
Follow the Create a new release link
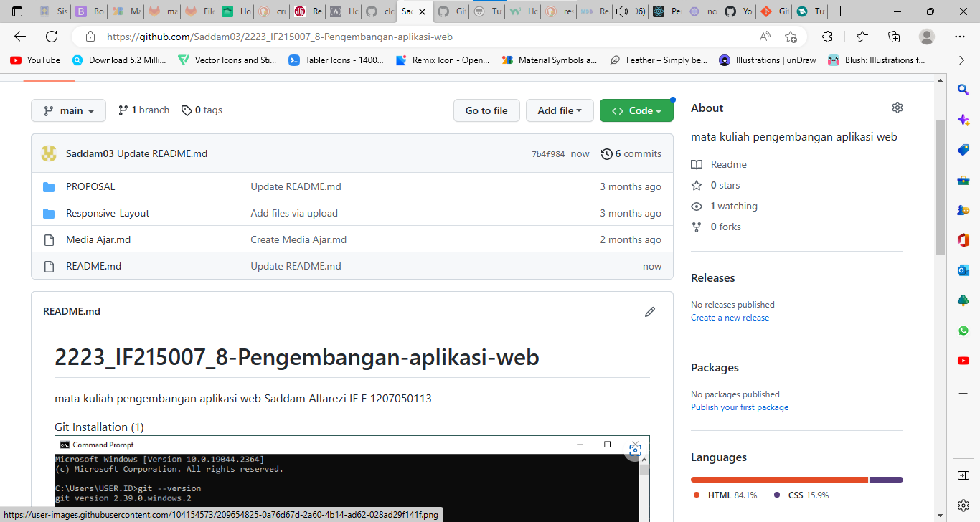(x=730, y=317)
